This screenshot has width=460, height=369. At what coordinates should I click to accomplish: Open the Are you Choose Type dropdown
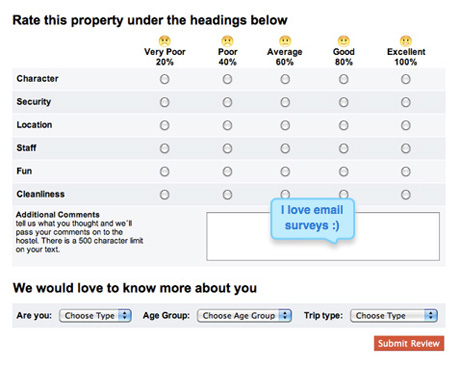pos(95,315)
